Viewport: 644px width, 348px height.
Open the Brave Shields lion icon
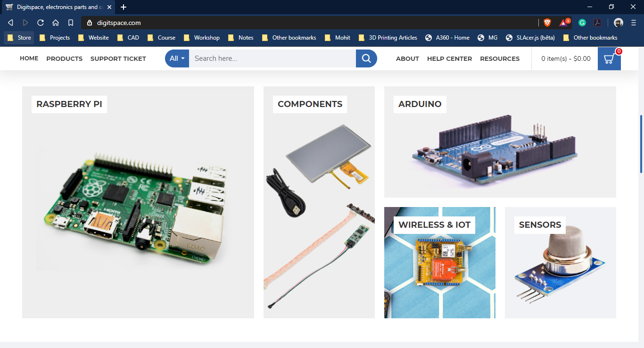[547, 23]
